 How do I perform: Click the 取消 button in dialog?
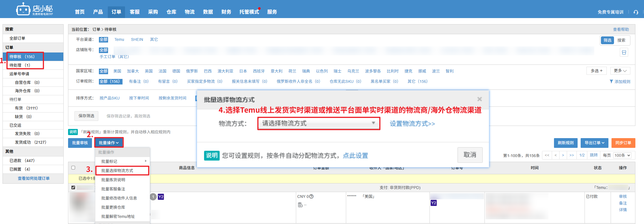click(470, 155)
